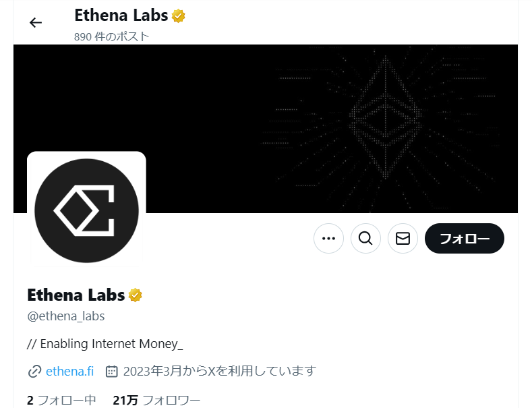Open the ethena.fi website link
This screenshot has width=532, height=408.
click(69, 372)
